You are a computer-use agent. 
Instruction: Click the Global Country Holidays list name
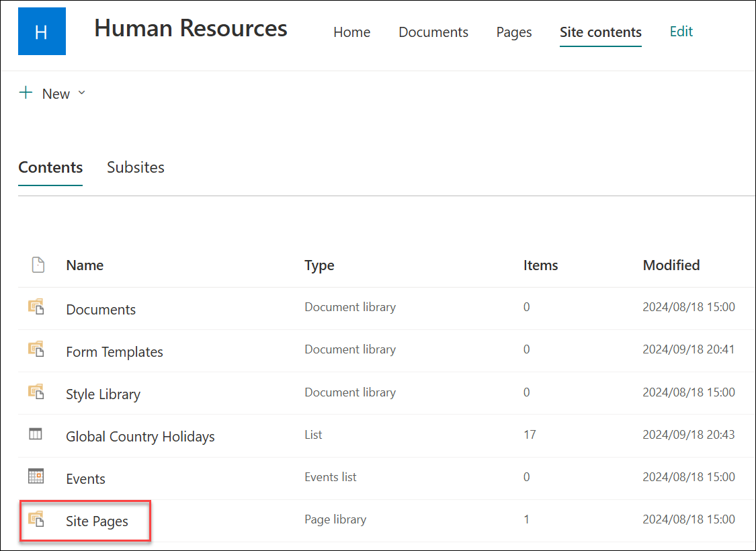[140, 435]
